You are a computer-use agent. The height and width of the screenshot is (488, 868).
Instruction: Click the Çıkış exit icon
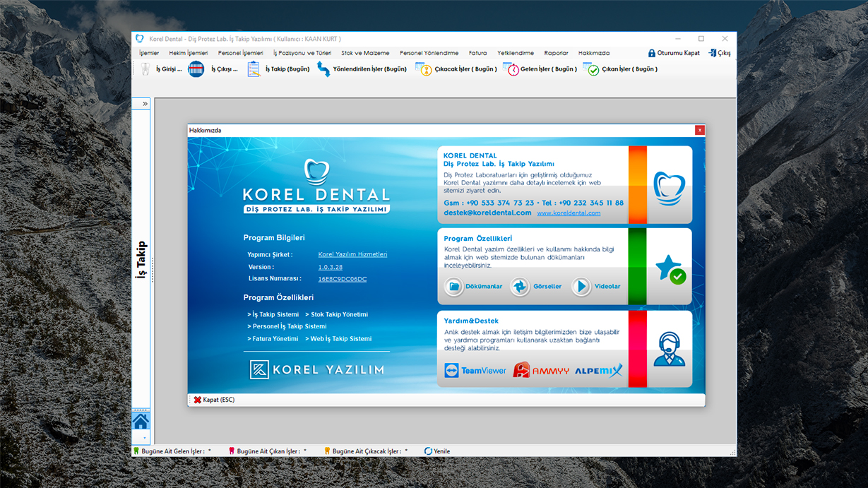[712, 53]
